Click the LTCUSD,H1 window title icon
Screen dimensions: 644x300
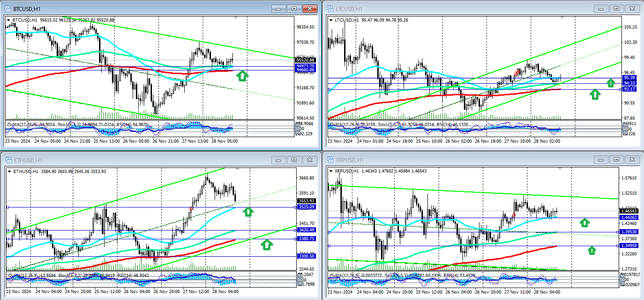pyautogui.click(x=330, y=9)
